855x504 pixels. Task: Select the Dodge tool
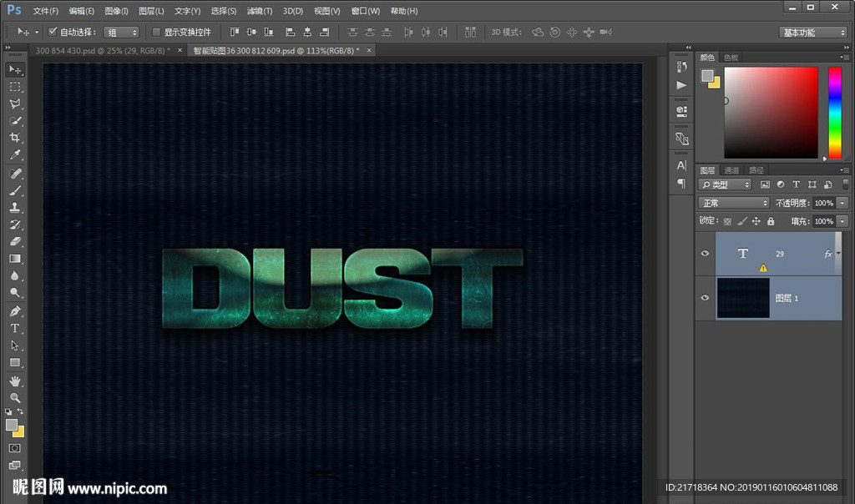pos(15,293)
